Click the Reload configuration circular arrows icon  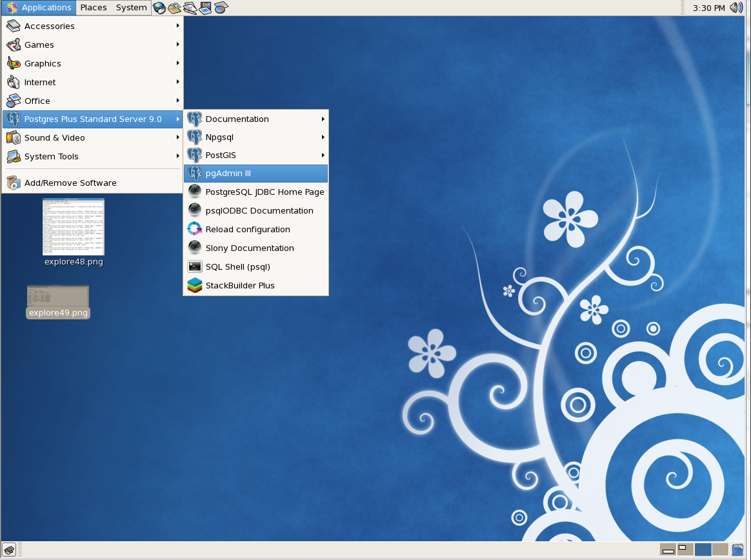(194, 229)
